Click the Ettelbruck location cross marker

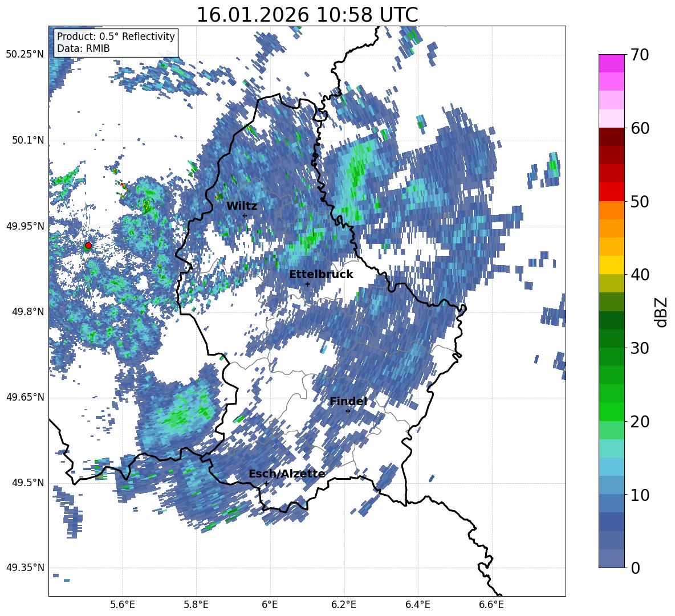point(307,284)
